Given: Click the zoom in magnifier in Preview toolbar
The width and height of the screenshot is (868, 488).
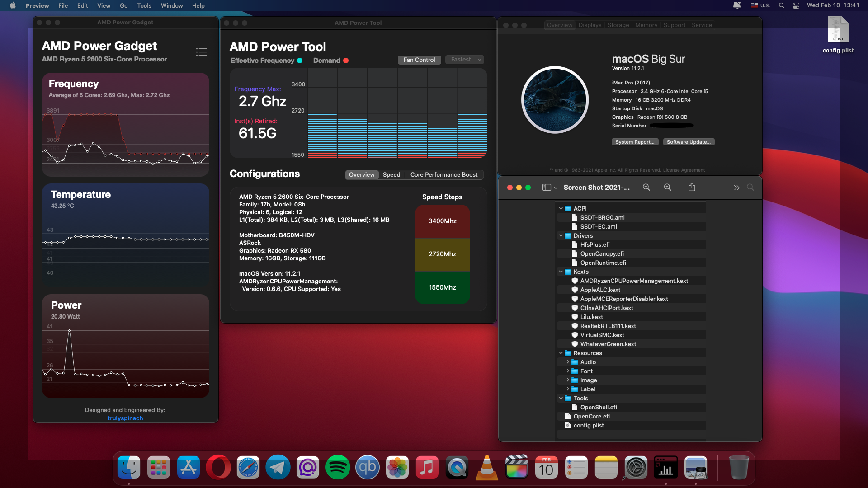Looking at the screenshot, I should pos(667,187).
